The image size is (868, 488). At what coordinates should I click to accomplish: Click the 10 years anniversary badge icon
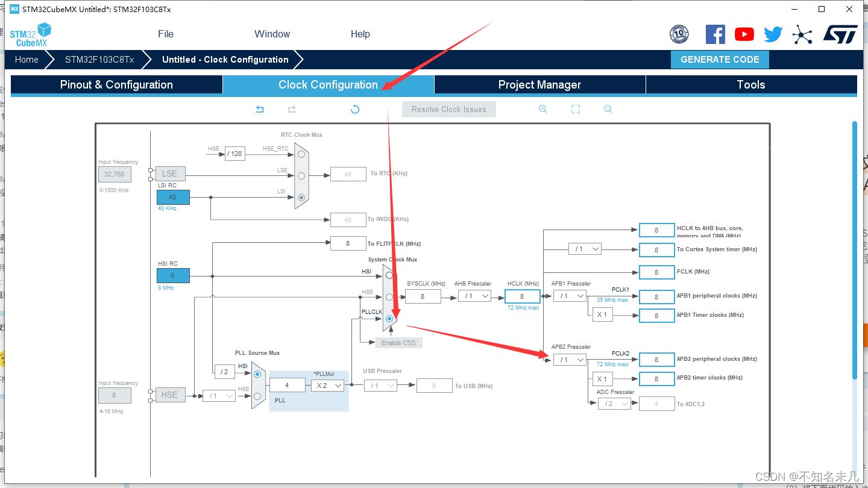tap(679, 34)
